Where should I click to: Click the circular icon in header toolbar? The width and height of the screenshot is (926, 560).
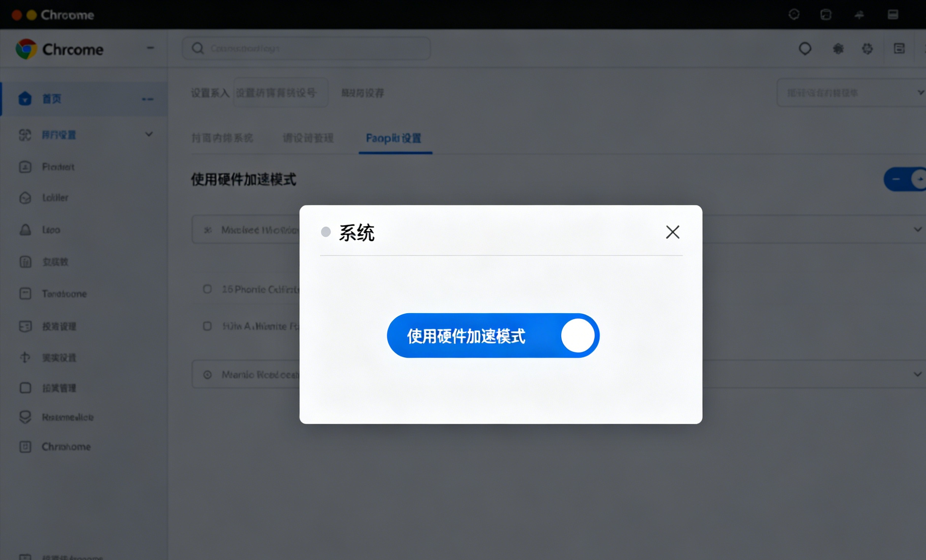click(805, 49)
